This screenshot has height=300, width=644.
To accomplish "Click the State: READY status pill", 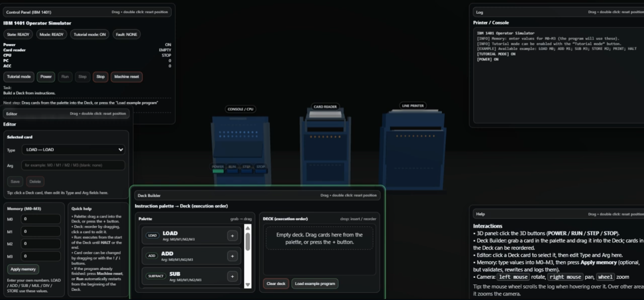I will tap(18, 34).
